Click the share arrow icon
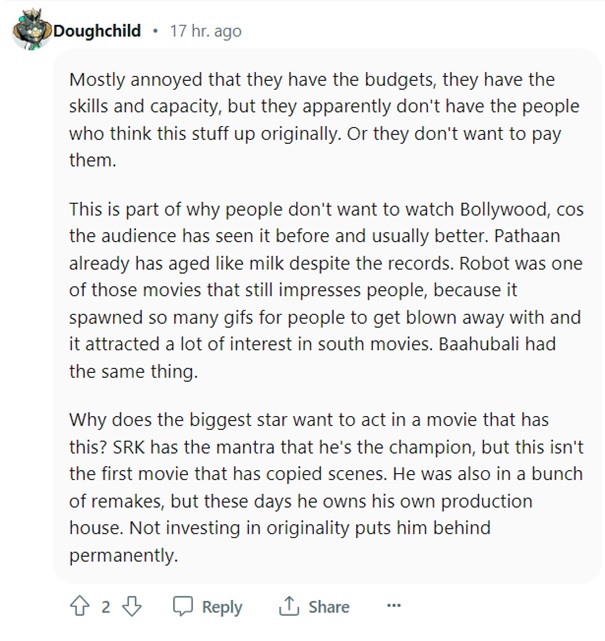 tap(289, 606)
